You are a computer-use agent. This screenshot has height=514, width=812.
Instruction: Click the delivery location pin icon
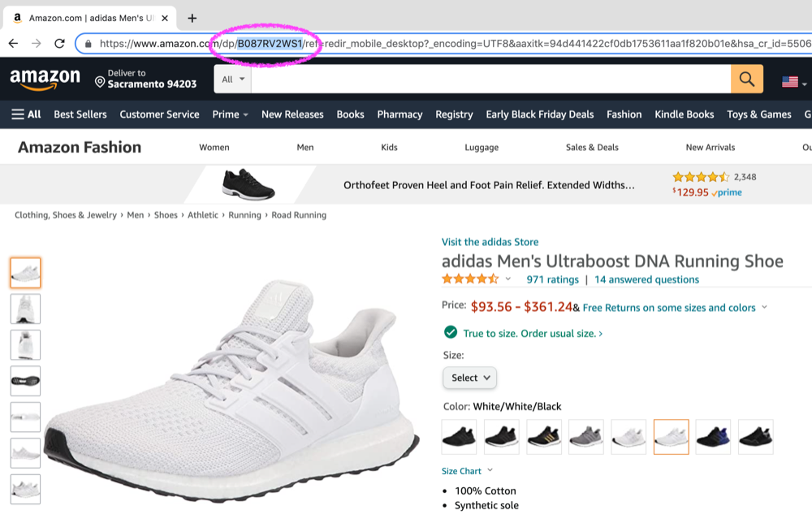100,82
